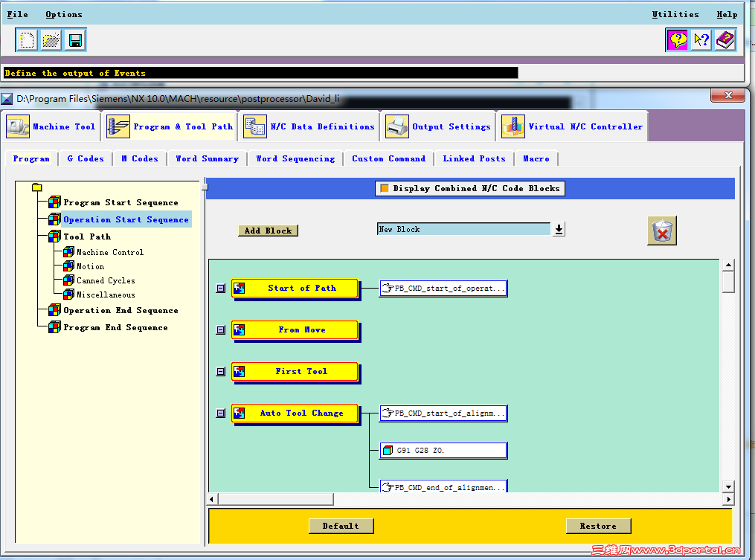Toggle Display Combined N/C Code Blocks
The image size is (755, 560).
pyautogui.click(x=385, y=188)
